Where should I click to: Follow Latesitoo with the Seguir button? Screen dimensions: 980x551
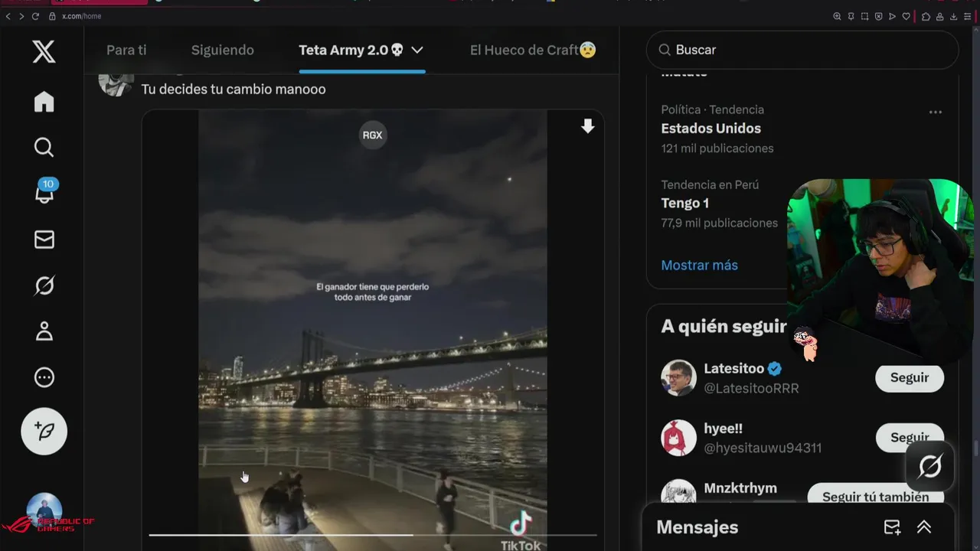pyautogui.click(x=910, y=378)
